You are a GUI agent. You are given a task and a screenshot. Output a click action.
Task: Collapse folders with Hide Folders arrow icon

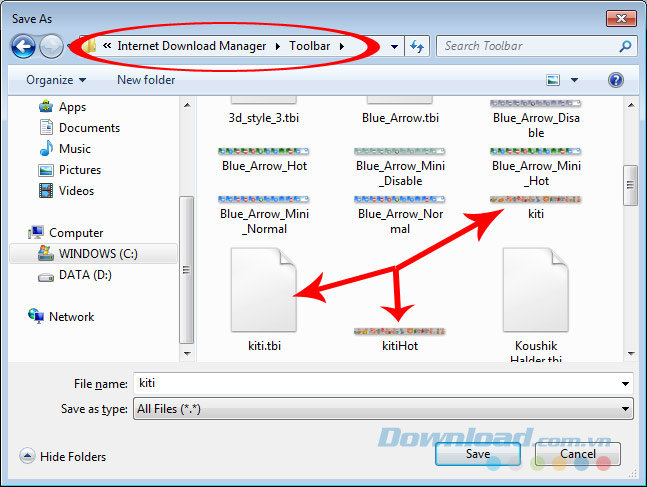27,456
